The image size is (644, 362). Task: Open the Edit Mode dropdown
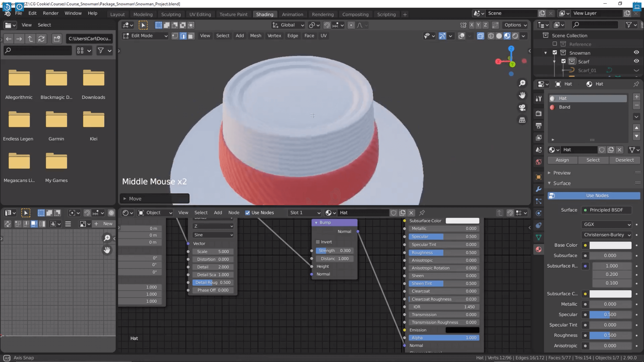coord(145,36)
